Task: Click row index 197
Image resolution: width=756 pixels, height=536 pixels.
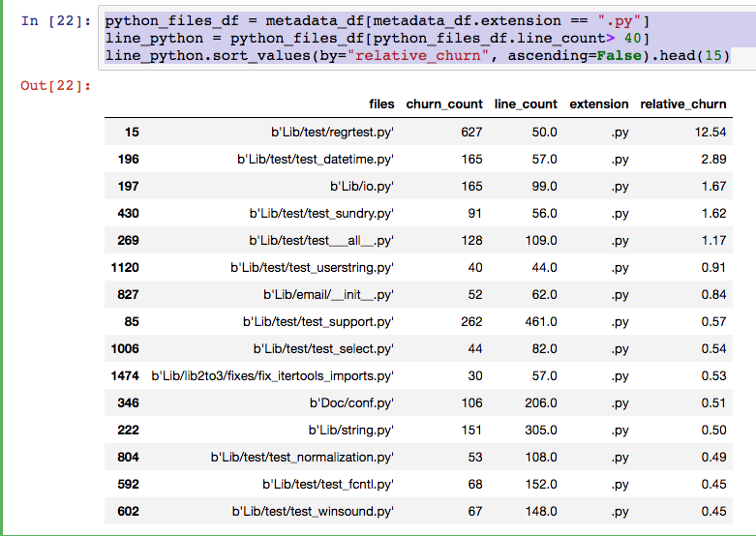Action: click(128, 186)
